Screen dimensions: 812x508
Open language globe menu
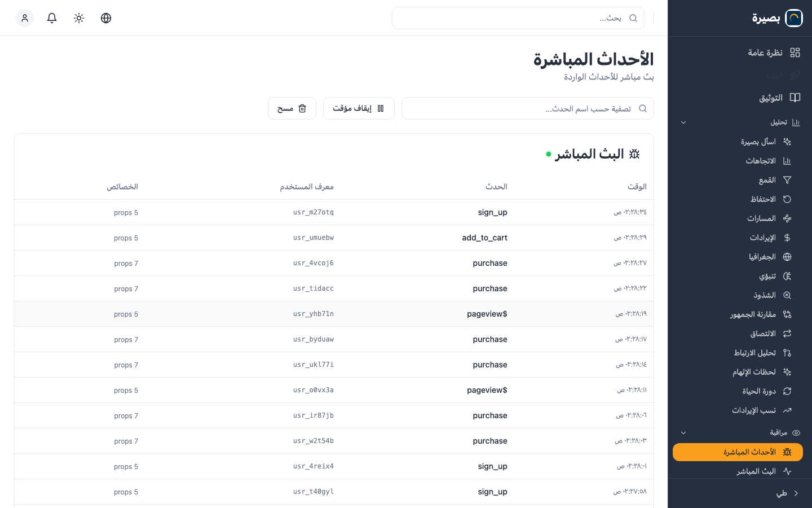[x=106, y=18]
